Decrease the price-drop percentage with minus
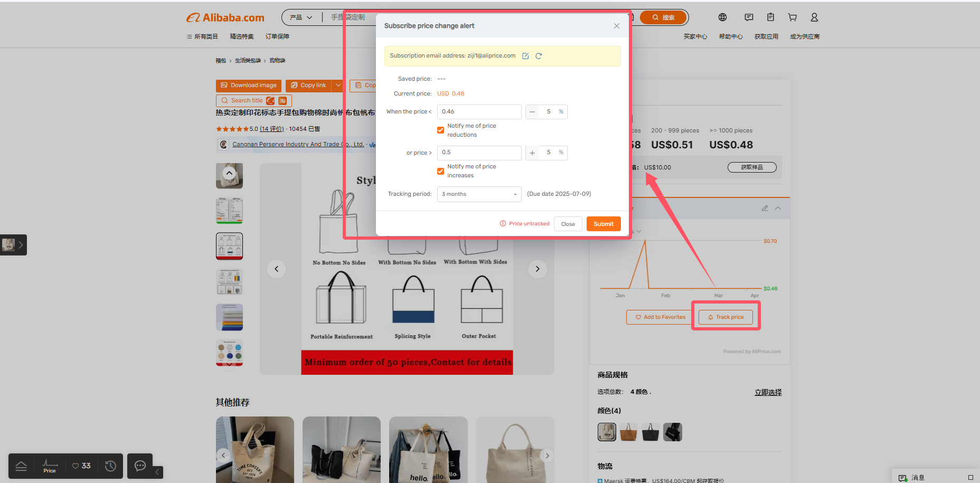This screenshot has height=483, width=980. [532, 112]
